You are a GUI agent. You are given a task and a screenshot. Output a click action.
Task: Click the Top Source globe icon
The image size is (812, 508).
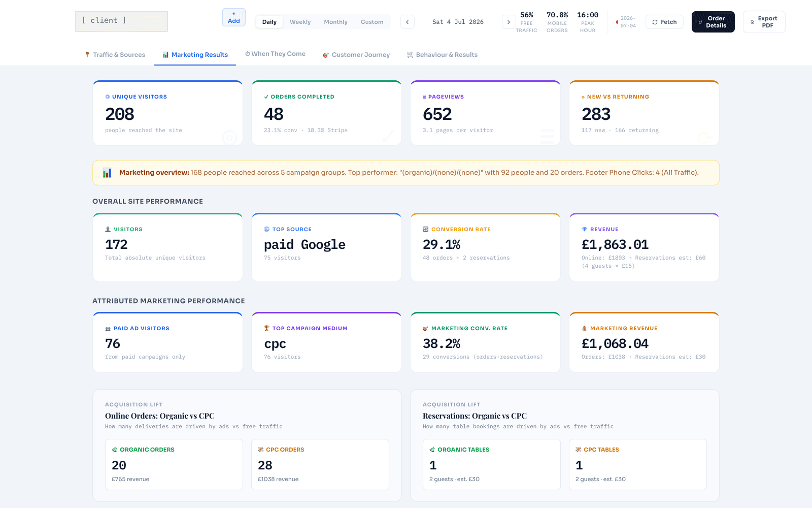266,229
